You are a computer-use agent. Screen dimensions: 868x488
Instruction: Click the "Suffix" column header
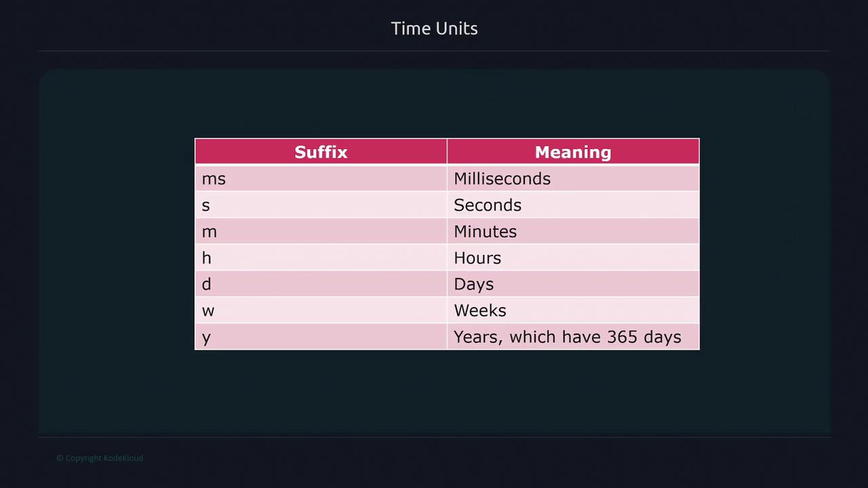(321, 152)
